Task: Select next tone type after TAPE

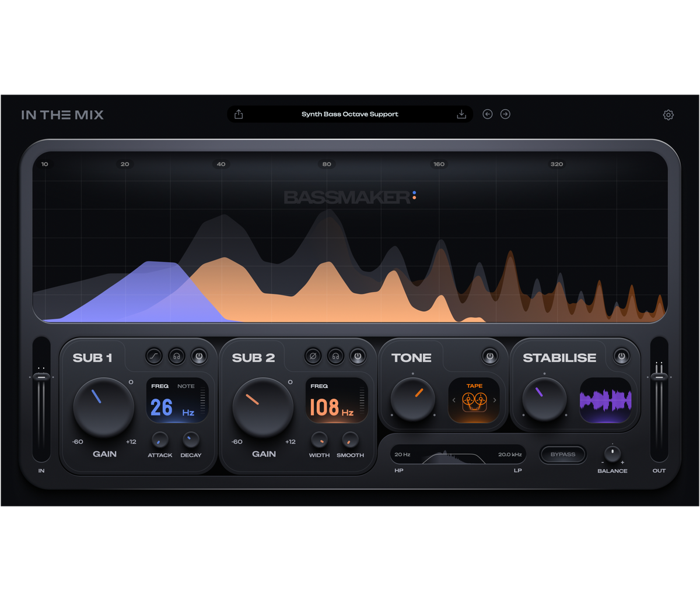Action: point(495,400)
